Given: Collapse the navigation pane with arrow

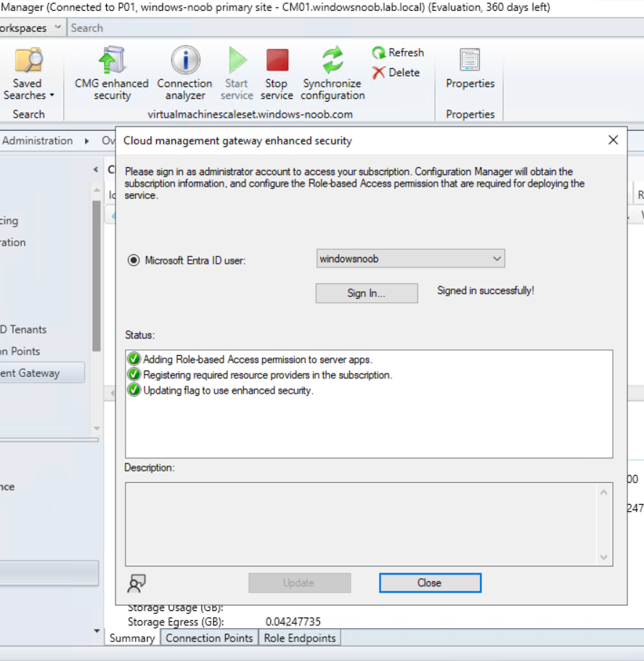Looking at the screenshot, I should click(x=96, y=169).
